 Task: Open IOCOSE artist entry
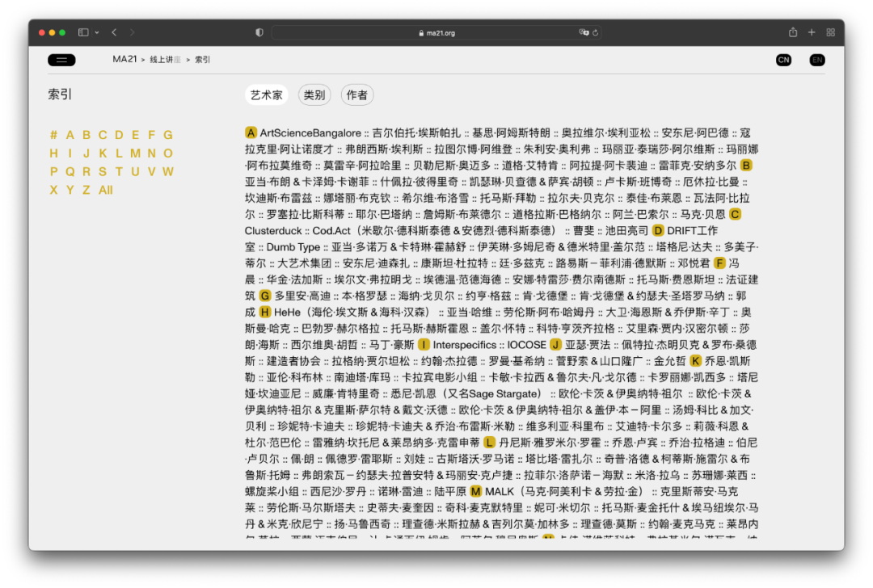[x=526, y=345]
